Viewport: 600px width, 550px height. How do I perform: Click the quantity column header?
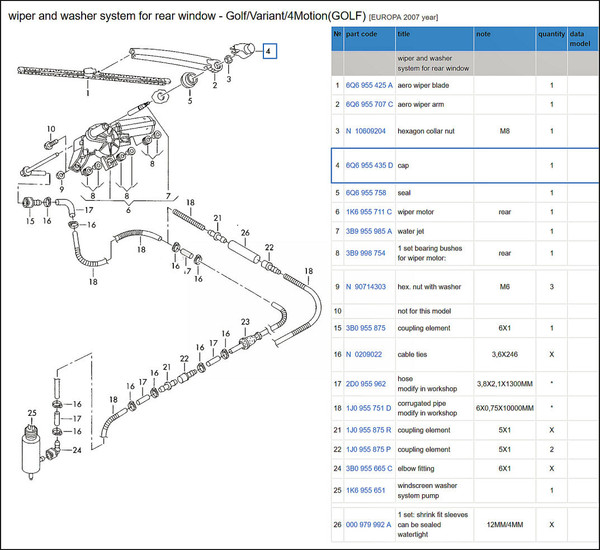(551, 34)
